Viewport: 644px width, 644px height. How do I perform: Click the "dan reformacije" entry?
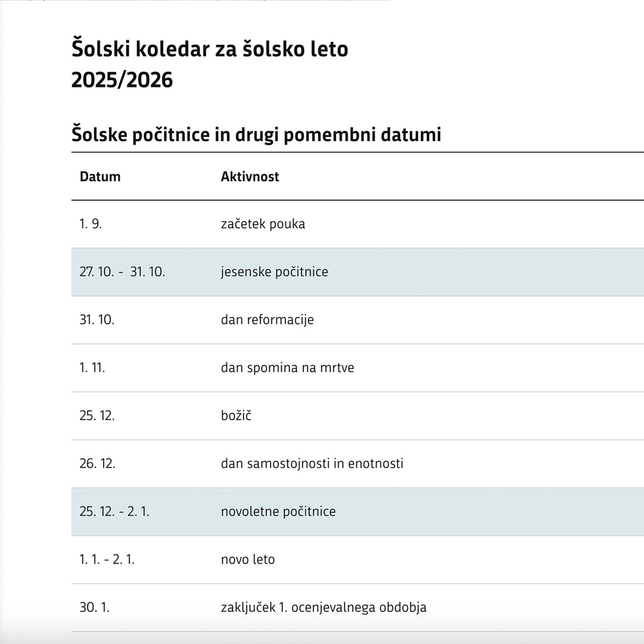point(267,320)
